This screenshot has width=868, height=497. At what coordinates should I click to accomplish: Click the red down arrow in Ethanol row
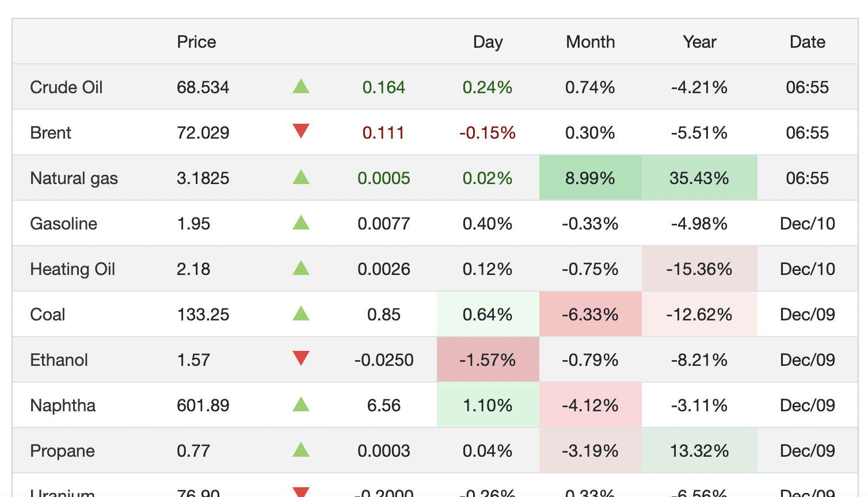pos(301,358)
